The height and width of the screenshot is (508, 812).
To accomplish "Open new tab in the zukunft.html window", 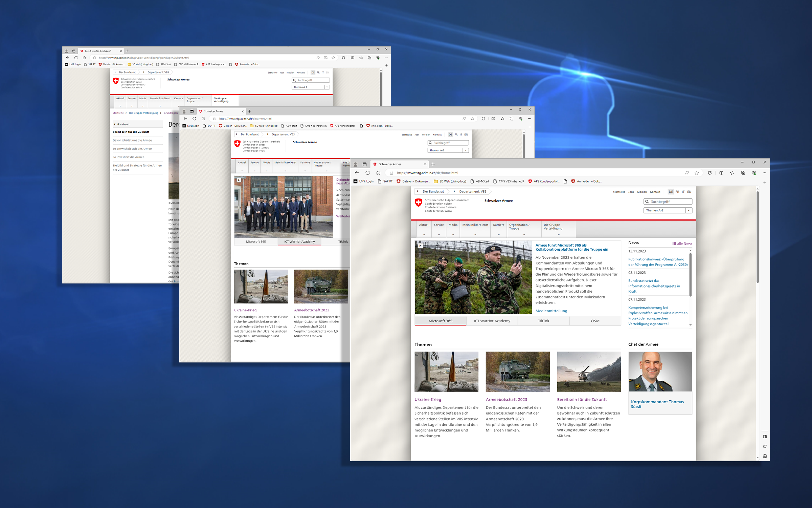I will (x=127, y=51).
